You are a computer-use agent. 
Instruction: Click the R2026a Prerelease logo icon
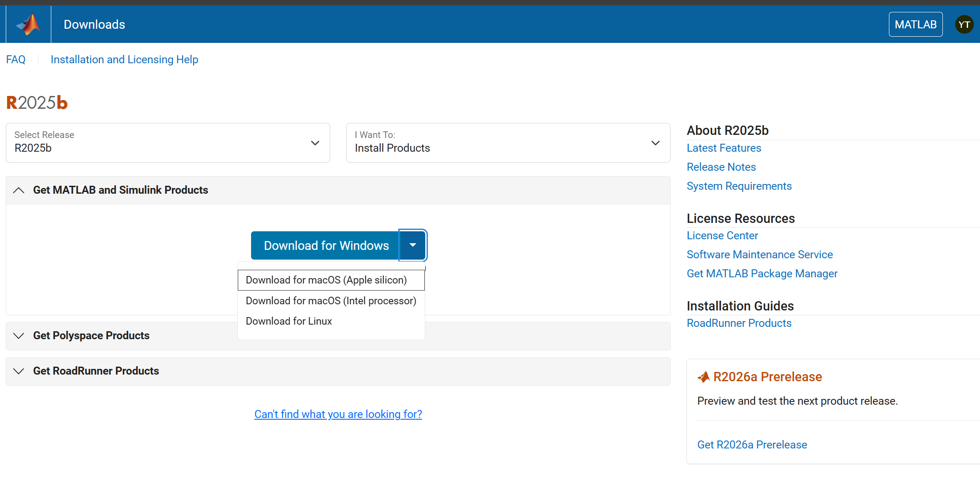click(x=703, y=377)
